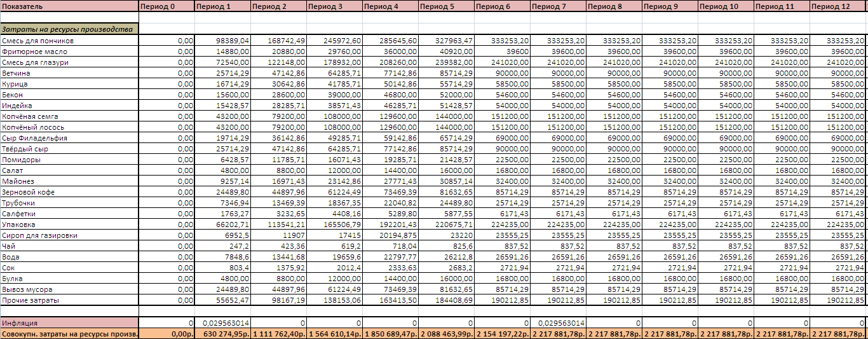Click the Сок row label
The width and height of the screenshot is (868, 339).
pyautogui.click(x=69, y=268)
